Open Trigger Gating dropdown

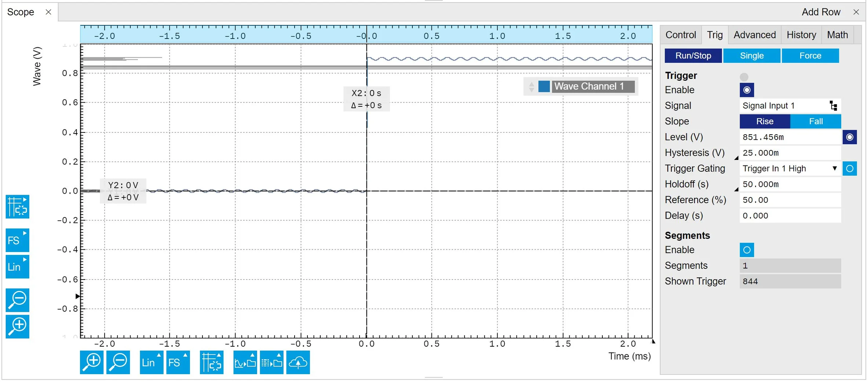tap(790, 169)
